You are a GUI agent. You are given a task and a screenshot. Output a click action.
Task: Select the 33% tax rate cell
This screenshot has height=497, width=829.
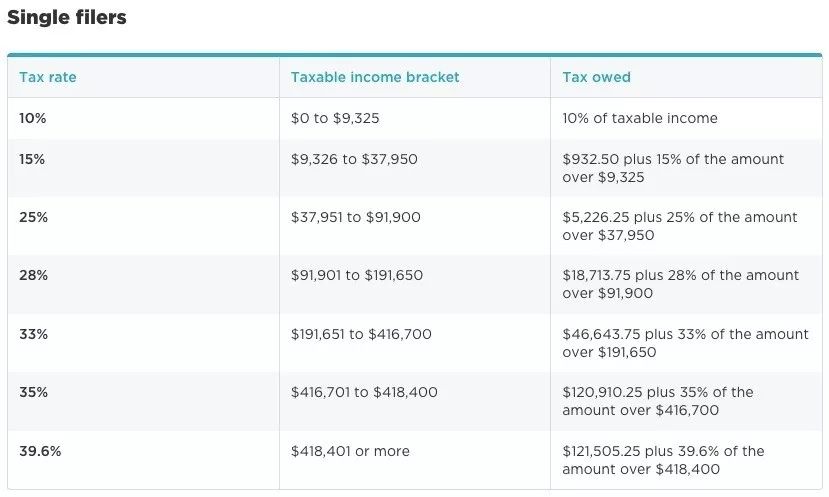pos(33,334)
